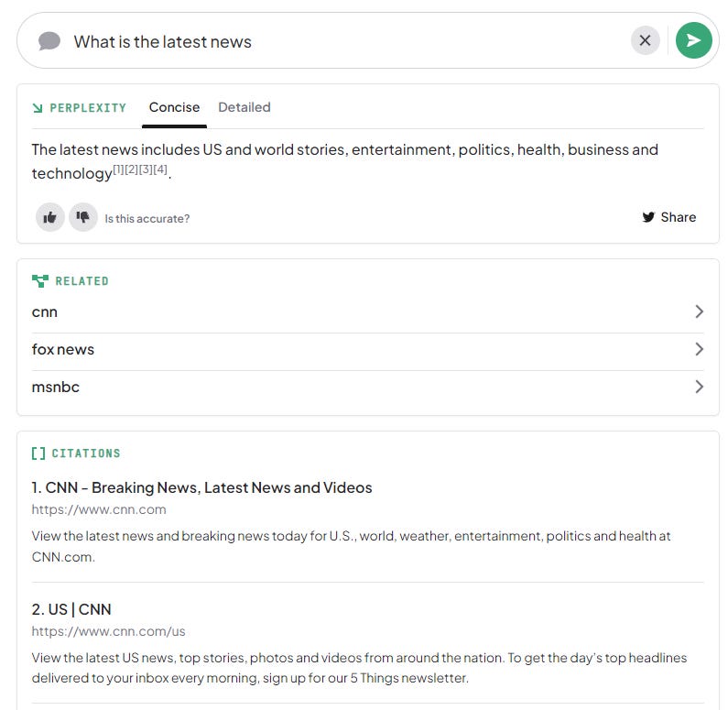Open 'CNN - Breaking News, Latest News and Videos' citation

(202, 487)
